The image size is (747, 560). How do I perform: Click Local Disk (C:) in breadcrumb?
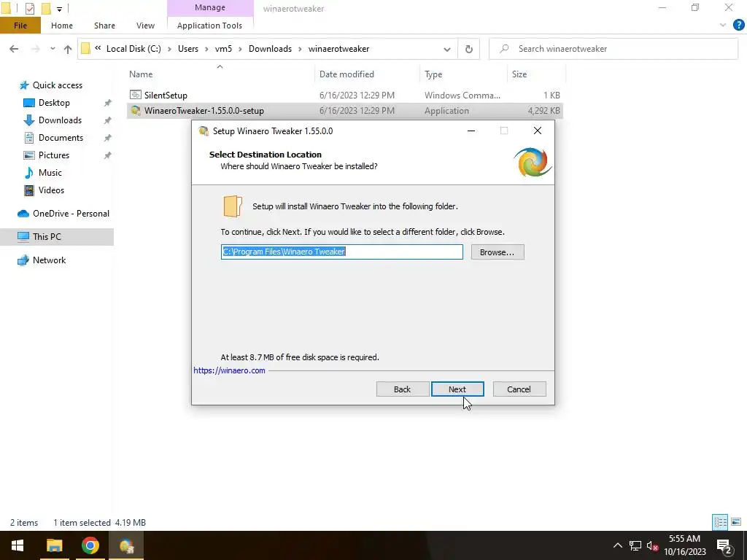tap(133, 49)
